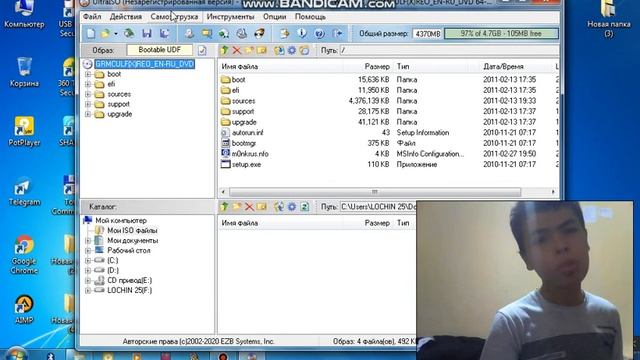The height and width of the screenshot is (360, 640).
Task: Click the Rename icon in image toolbar
Action: (x=262, y=50)
